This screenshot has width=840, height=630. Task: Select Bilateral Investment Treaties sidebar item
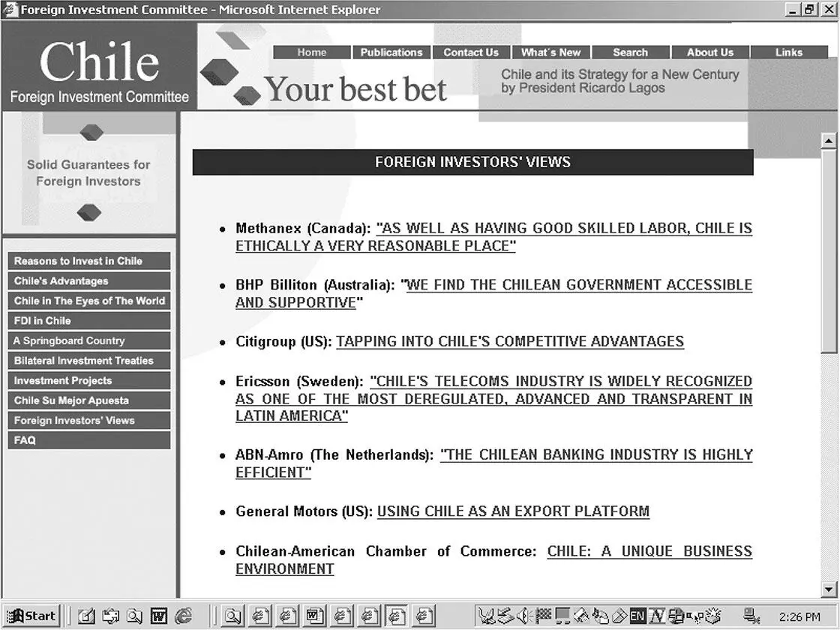pyautogui.click(x=89, y=361)
